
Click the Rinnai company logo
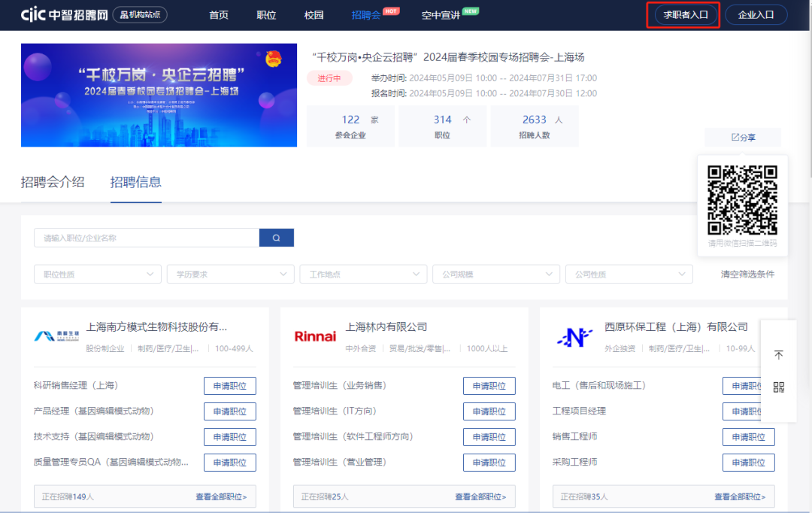(x=315, y=336)
